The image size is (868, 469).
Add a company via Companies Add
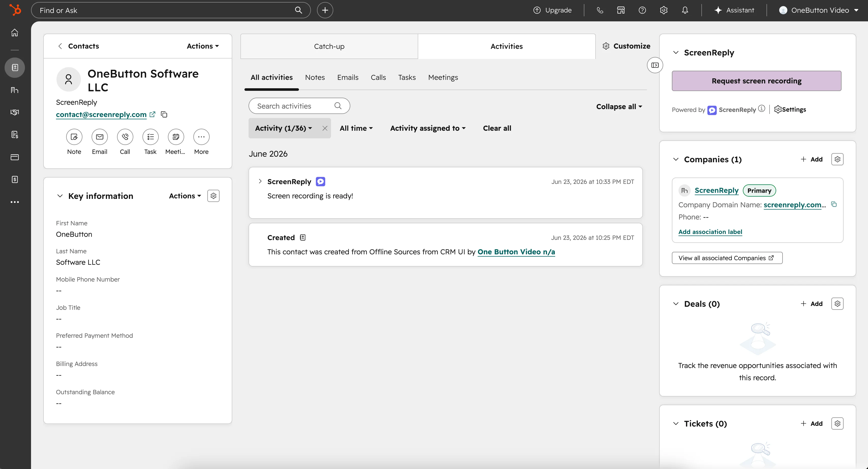click(x=811, y=159)
